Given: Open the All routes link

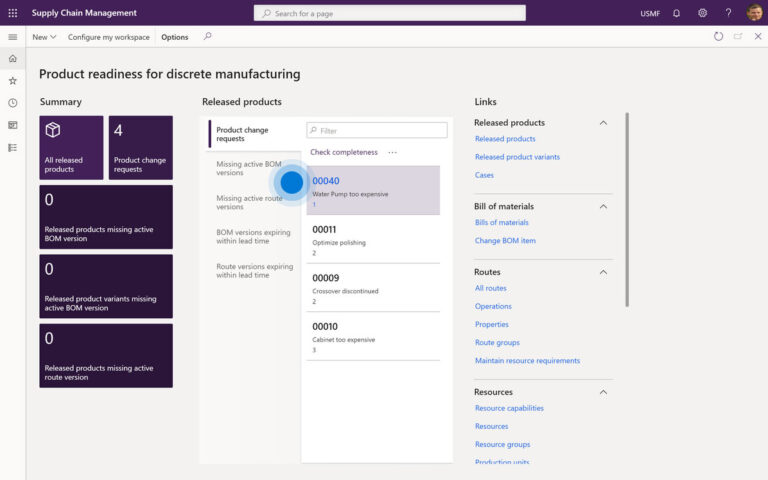Looking at the screenshot, I should pyautogui.click(x=490, y=288).
